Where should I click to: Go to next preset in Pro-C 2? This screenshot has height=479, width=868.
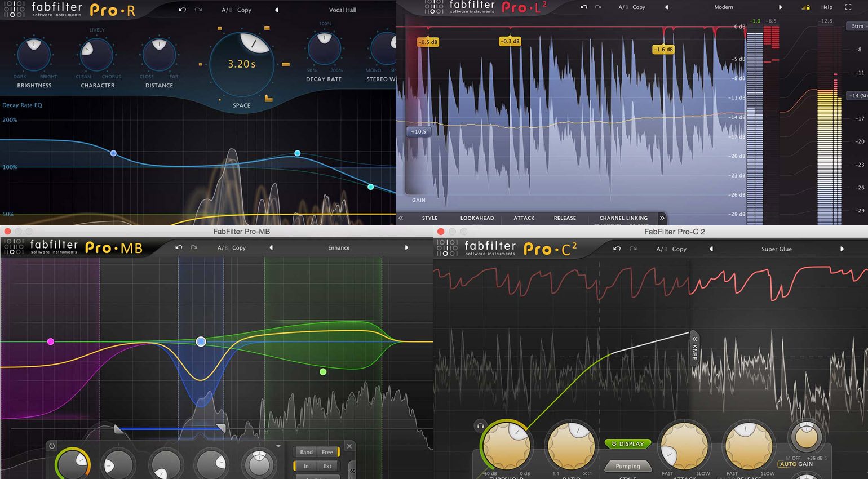(x=842, y=249)
